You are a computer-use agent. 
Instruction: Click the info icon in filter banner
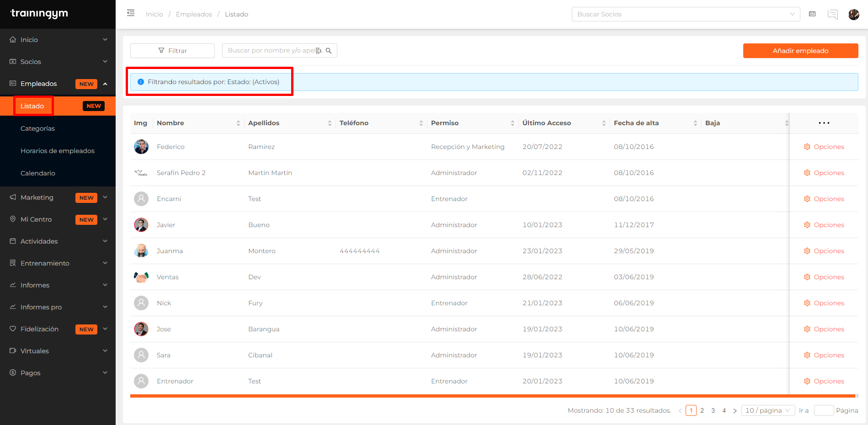pos(141,82)
